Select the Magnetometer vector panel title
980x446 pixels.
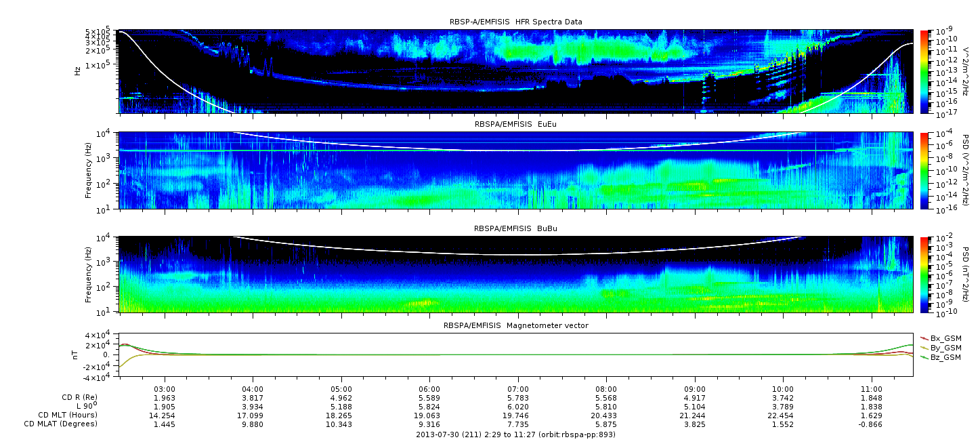tap(515, 325)
